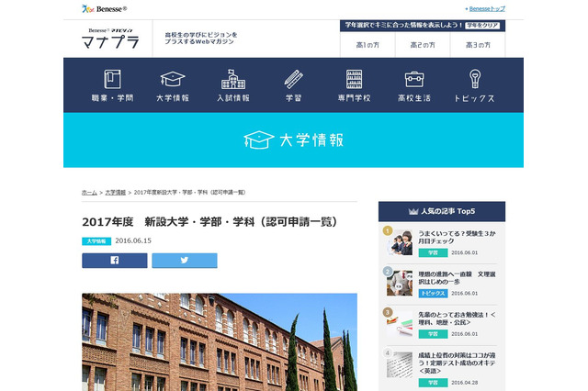Open 入試情報 school building icon menu

tap(233, 79)
